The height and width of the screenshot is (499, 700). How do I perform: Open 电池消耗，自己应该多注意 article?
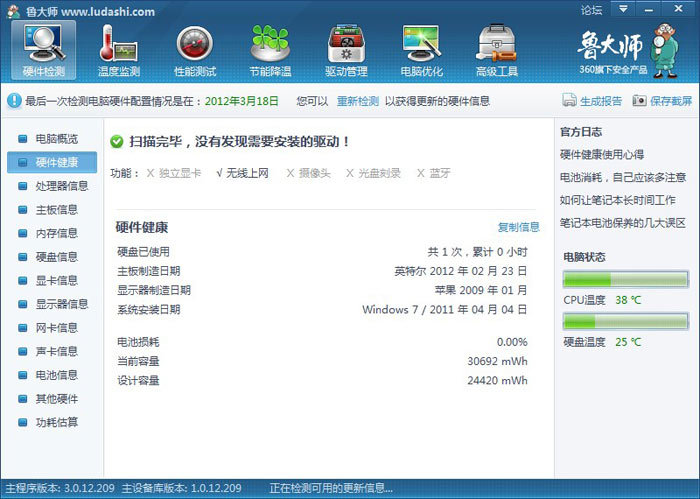(x=623, y=178)
